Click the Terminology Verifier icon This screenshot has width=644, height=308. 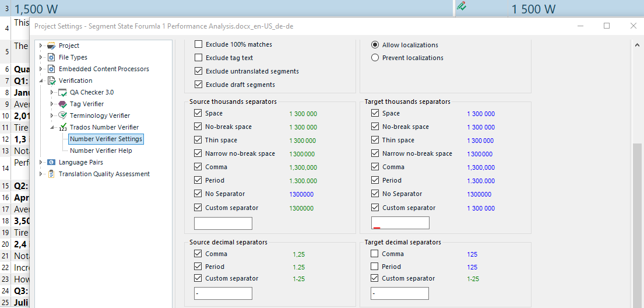(63, 116)
